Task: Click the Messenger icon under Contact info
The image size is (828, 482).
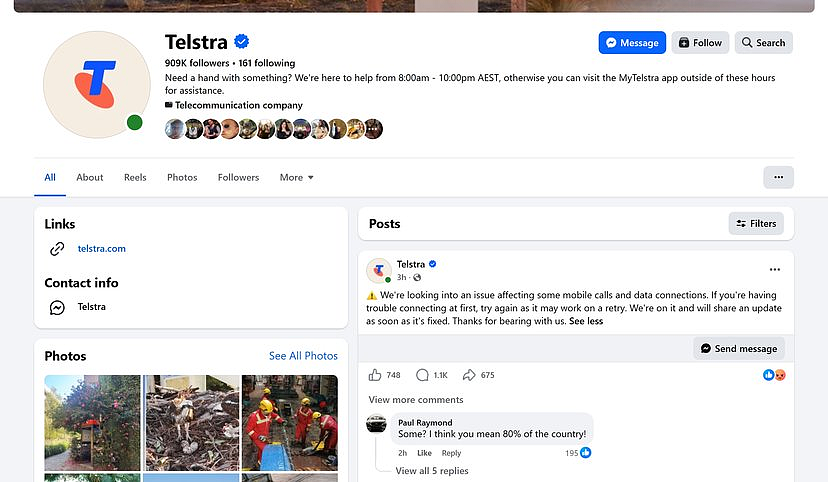Action: click(57, 307)
